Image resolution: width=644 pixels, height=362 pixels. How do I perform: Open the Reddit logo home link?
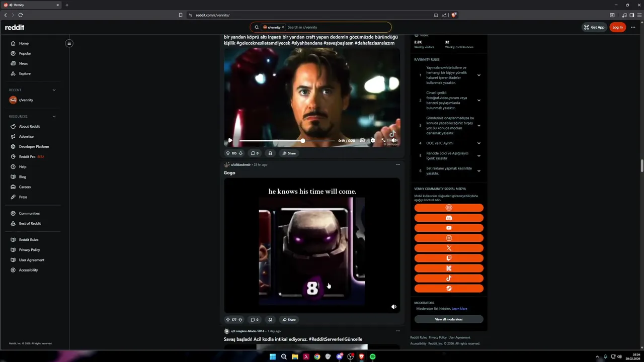[15, 27]
